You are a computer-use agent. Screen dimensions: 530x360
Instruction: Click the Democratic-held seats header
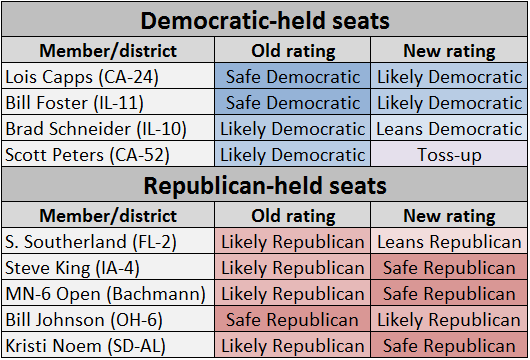265,20
